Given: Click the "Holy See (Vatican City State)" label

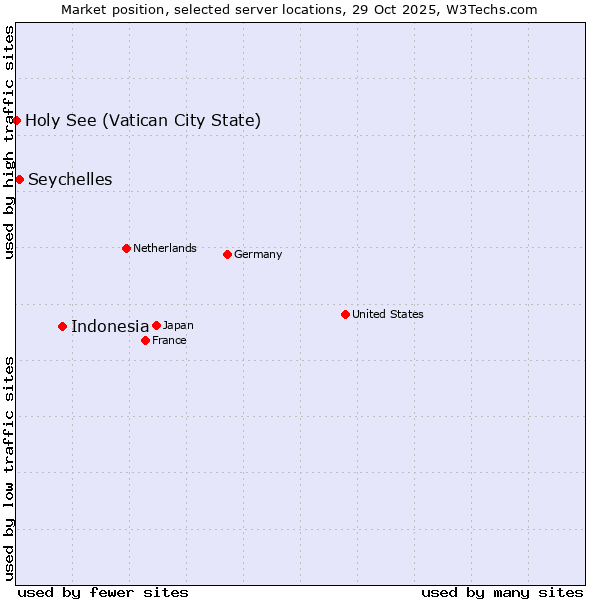Looking at the screenshot, I should 143,121.
